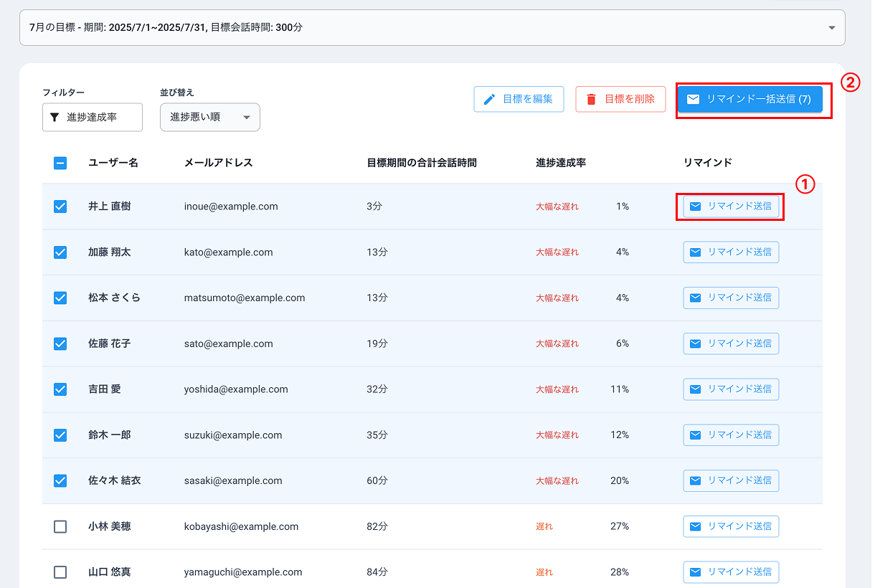Viewport: 875px width, 588px height.
Task: Toggle the select-all checkbox in table header
Action: coord(60,163)
